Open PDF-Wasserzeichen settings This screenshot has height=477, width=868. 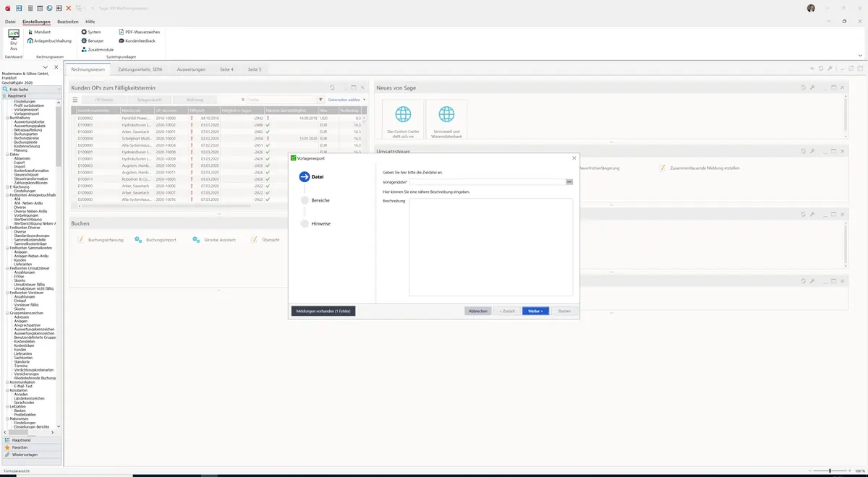coord(139,33)
